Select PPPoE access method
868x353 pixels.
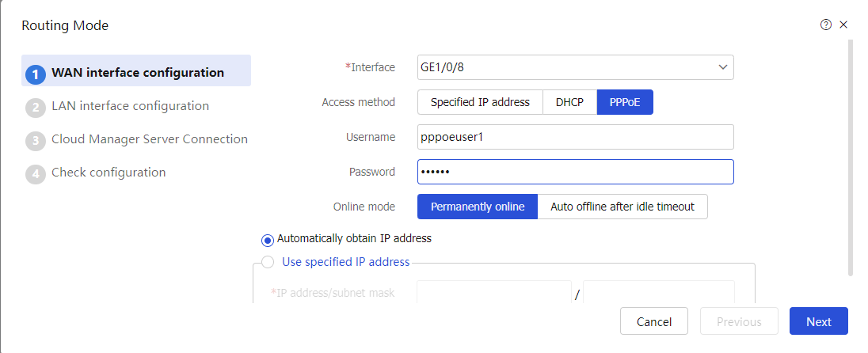(625, 102)
